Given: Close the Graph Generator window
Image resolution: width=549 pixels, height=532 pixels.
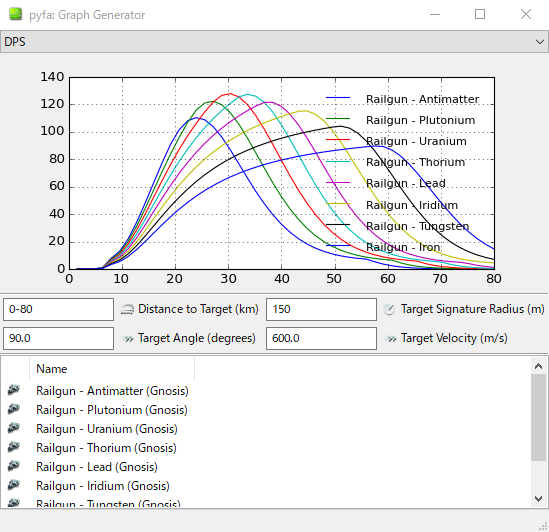Looking at the screenshot, I should point(526,14).
